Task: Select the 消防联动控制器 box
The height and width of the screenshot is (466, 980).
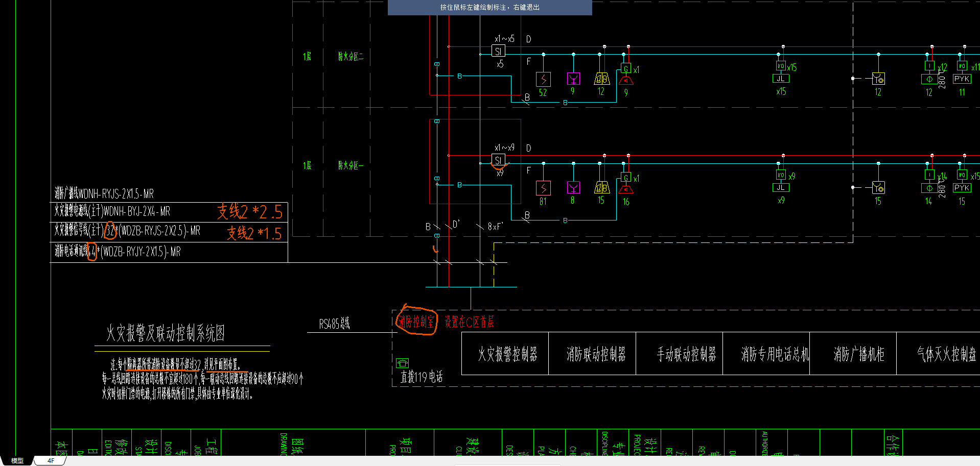Action: click(x=592, y=354)
